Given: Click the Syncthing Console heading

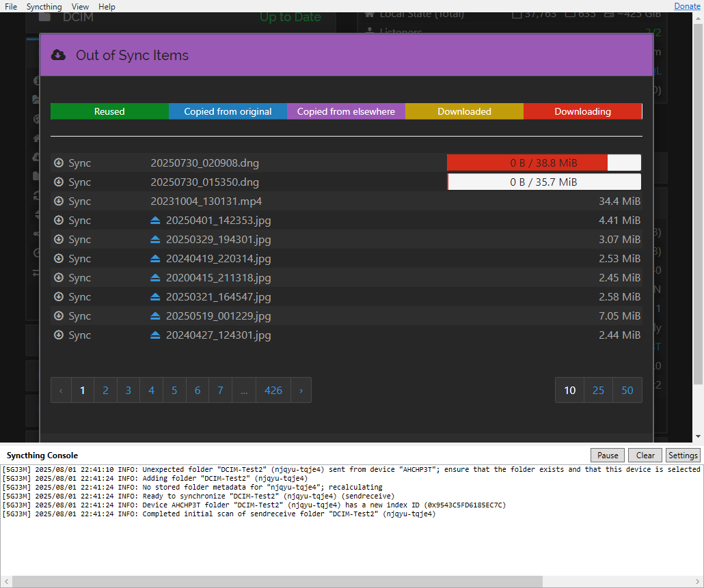Looking at the screenshot, I should tap(42, 456).
